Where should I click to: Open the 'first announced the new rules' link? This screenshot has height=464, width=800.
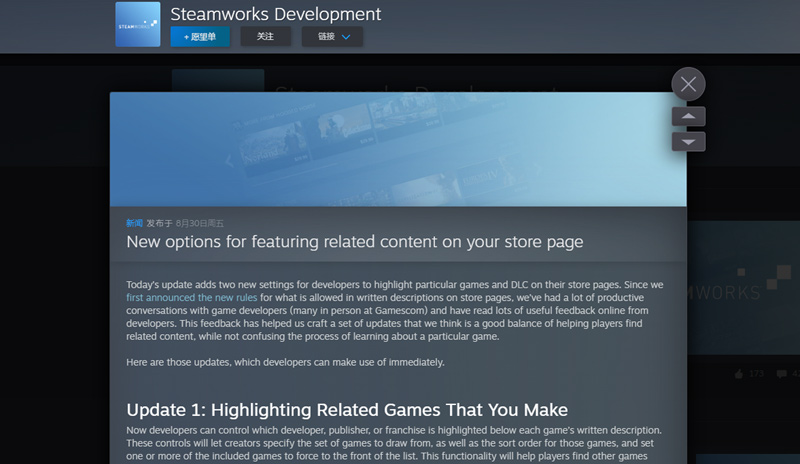click(x=192, y=298)
